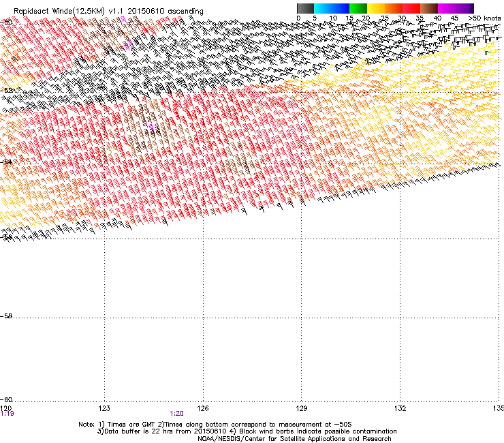Click the longitude label '126'
Screen dimensions: 504x443
pyautogui.click(x=203, y=408)
